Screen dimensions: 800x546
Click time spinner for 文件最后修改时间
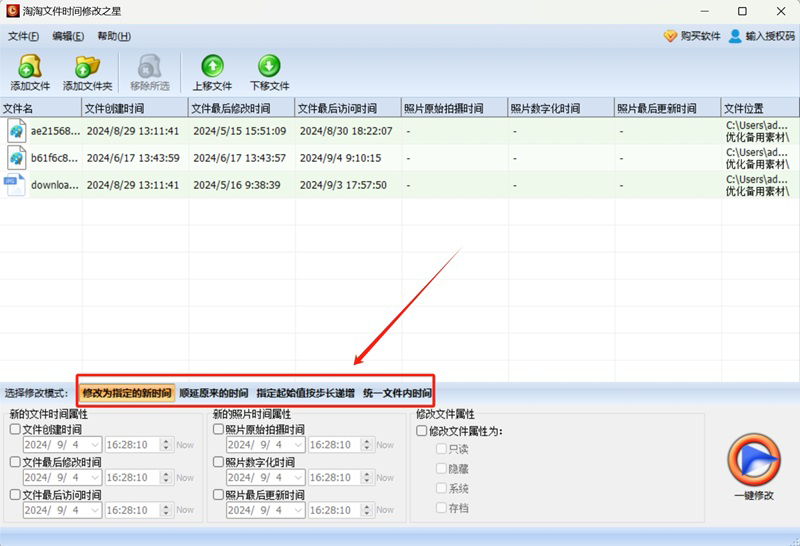tap(166, 478)
